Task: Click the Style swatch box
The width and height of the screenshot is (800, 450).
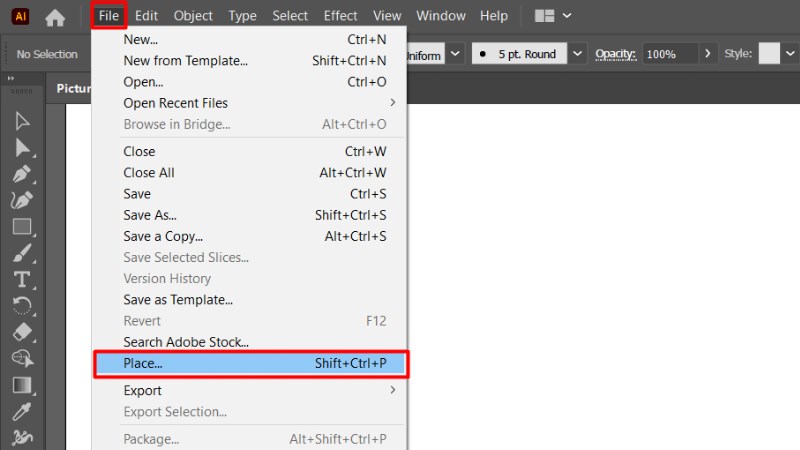Action: click(x=769, y=53)
